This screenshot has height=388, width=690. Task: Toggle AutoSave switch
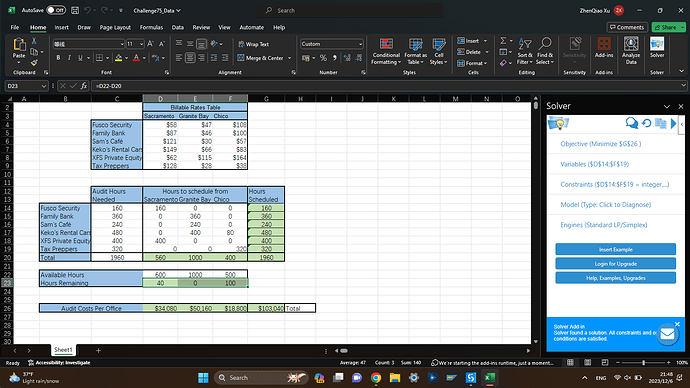[x=56, y=10]
